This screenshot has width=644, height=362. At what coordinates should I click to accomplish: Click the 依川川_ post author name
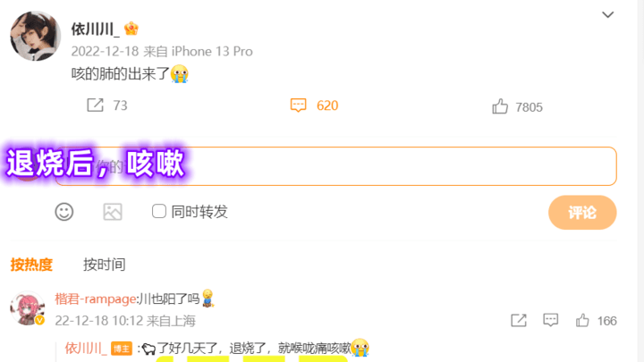95,29
